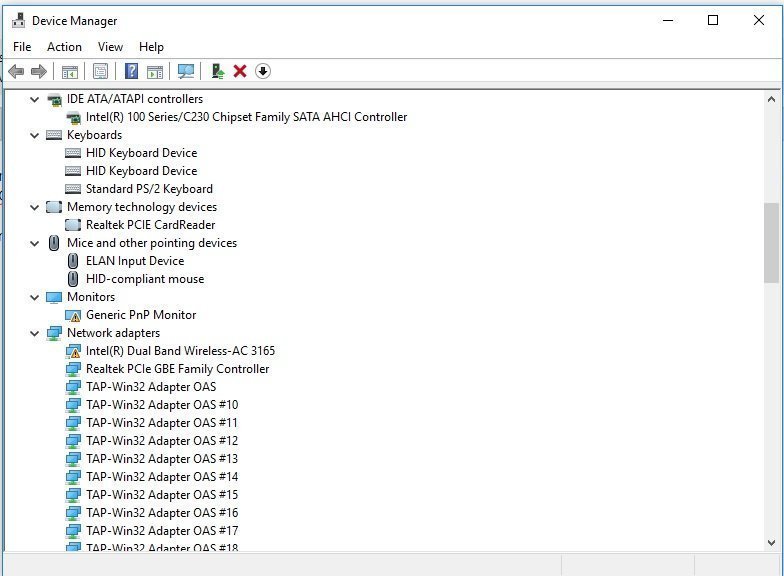The height and width of the screenshot is (576, 784).
Task: Click the Realtek PCIE CardReader device icon
Action: pos(73,225)
